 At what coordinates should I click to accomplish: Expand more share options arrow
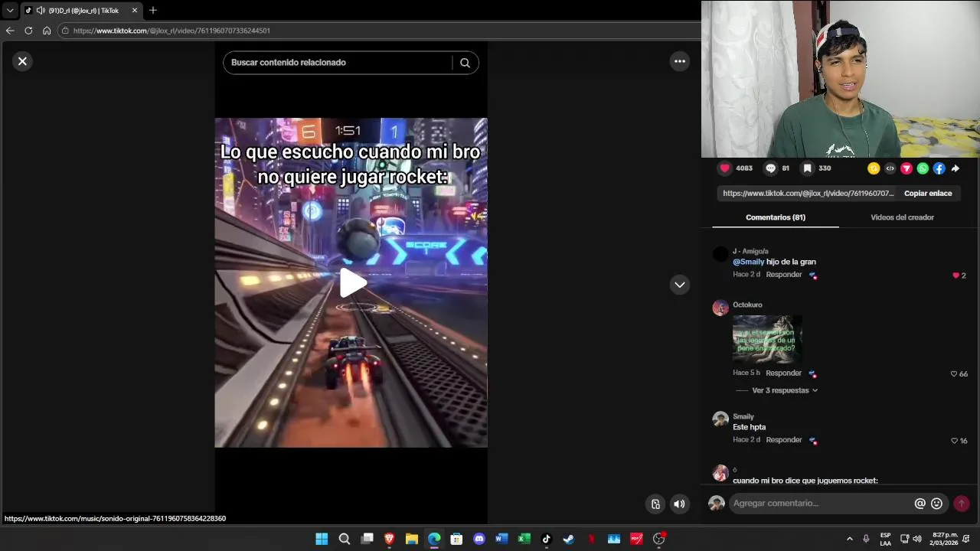point(955,168)
